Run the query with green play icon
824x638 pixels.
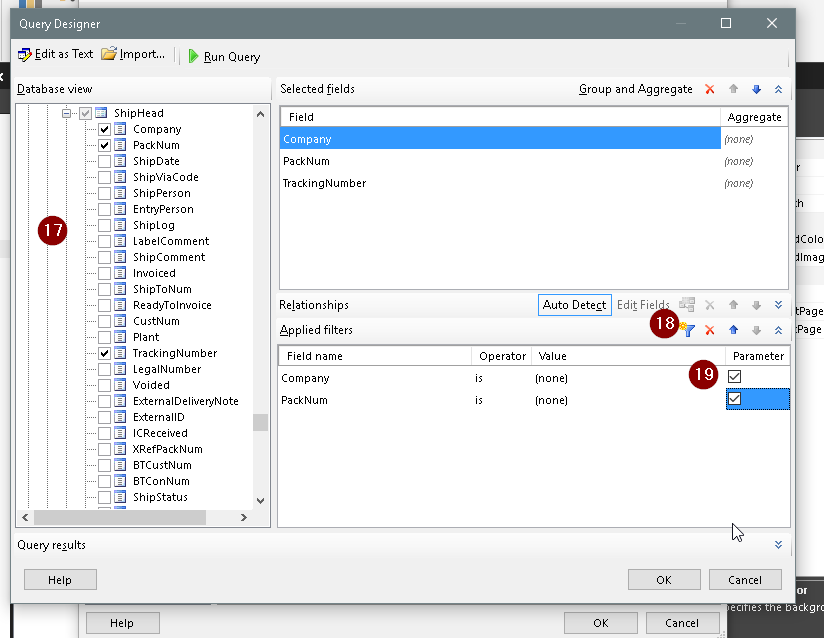pyautogui.click(x=194, y=57)
